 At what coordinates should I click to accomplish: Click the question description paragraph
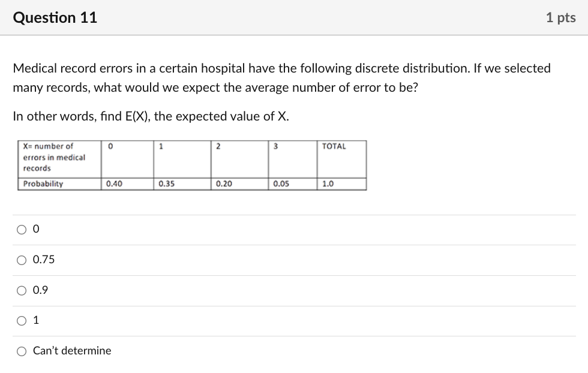tap(281, 78)
